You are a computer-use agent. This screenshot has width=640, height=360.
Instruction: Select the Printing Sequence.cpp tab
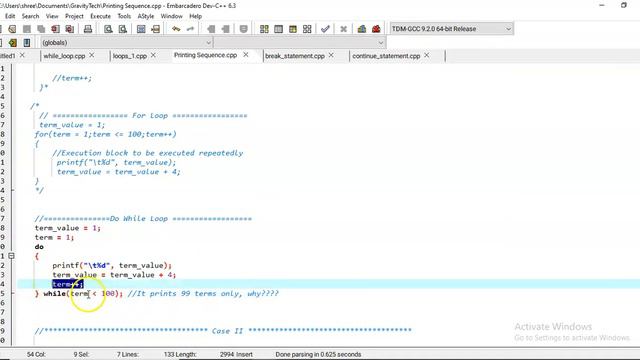pos(205,55)
